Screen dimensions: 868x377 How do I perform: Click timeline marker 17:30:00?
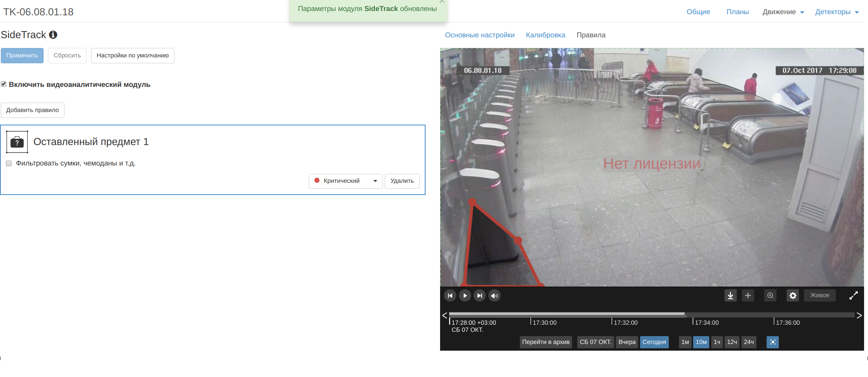pos(545,323)
